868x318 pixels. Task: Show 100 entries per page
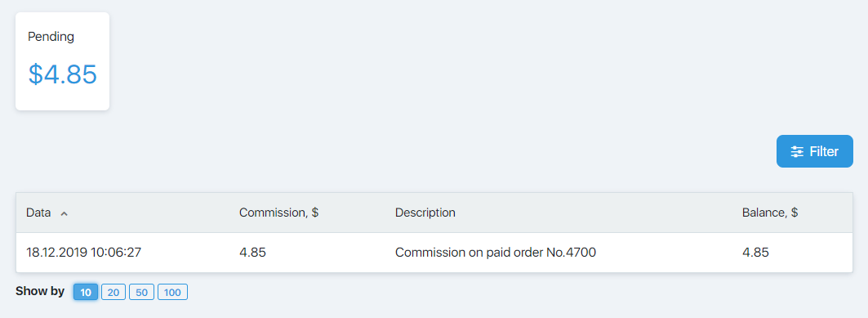(x=173, y=292)
